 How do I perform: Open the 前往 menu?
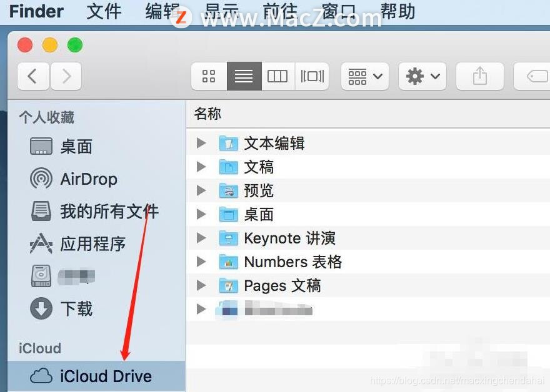point(280,11)
